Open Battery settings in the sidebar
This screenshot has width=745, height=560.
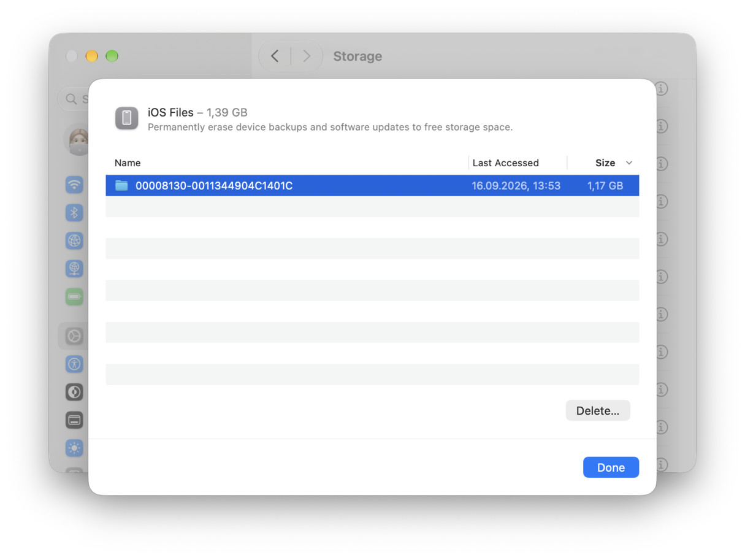(x=74, y=297)
